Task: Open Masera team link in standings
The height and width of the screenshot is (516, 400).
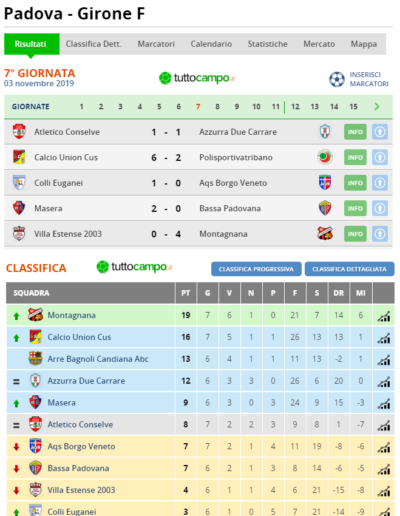Action: pyautogui.click(x=61, y=403)
